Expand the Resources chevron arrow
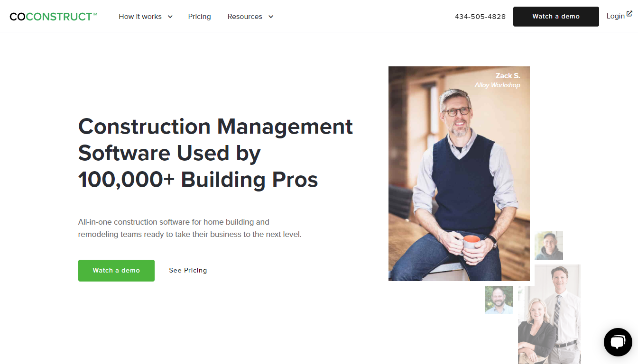Image resolution: width=638 pixels, height=364 pixels. [271, 17]
